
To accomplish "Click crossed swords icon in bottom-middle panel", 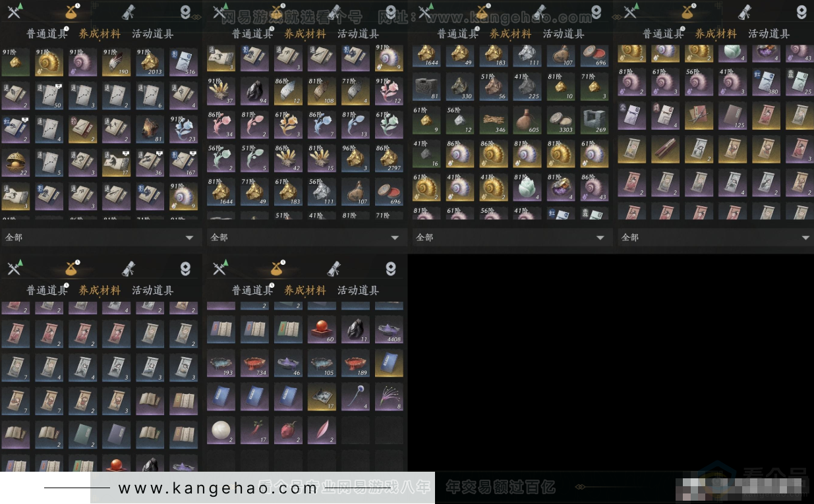I will click(221, 268).
